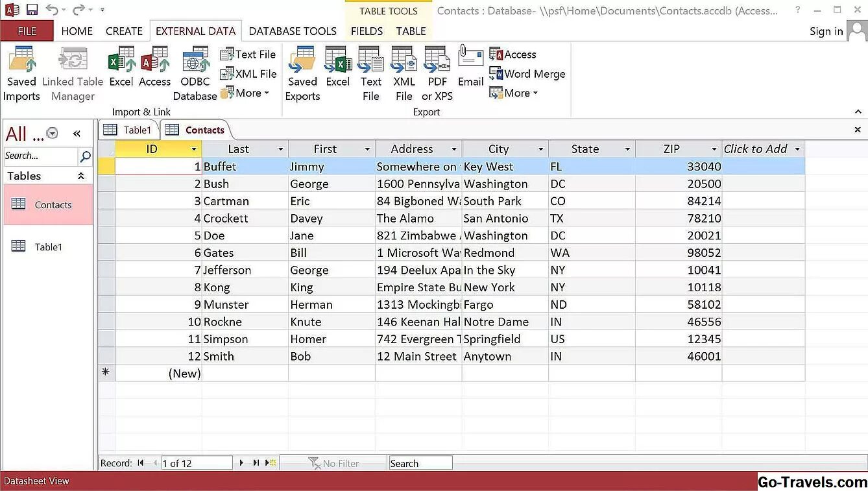Open Click to Add column dropdown

tap(797, 149)
